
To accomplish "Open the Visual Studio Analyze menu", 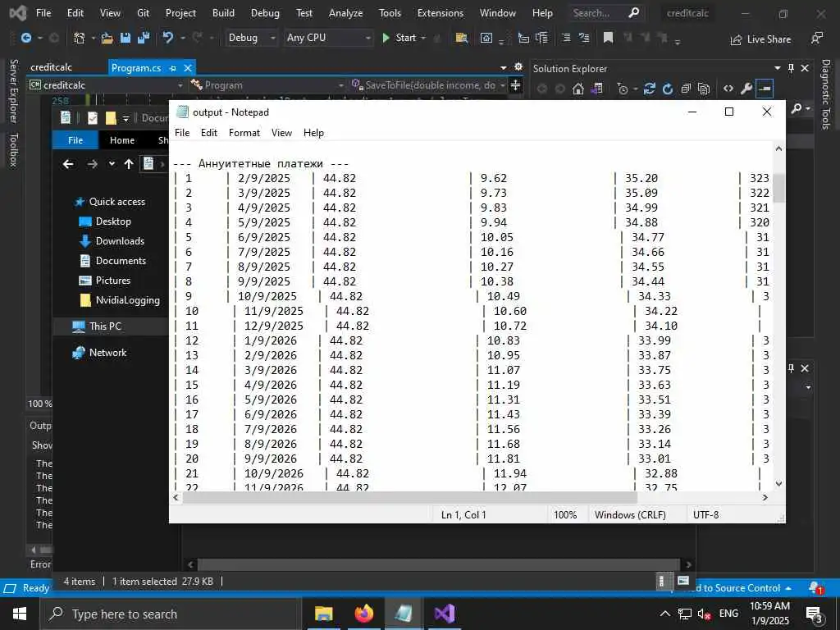I will (x=345, y=13).
